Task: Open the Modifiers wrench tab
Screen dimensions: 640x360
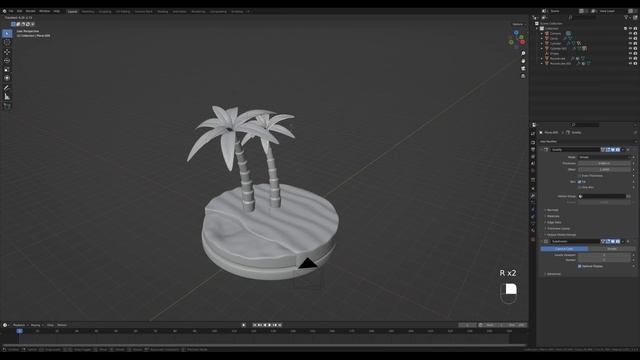Action: (533, 196)
